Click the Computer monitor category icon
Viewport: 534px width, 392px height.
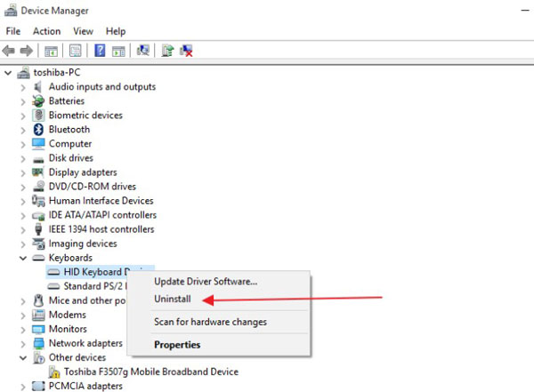(38, 144)
